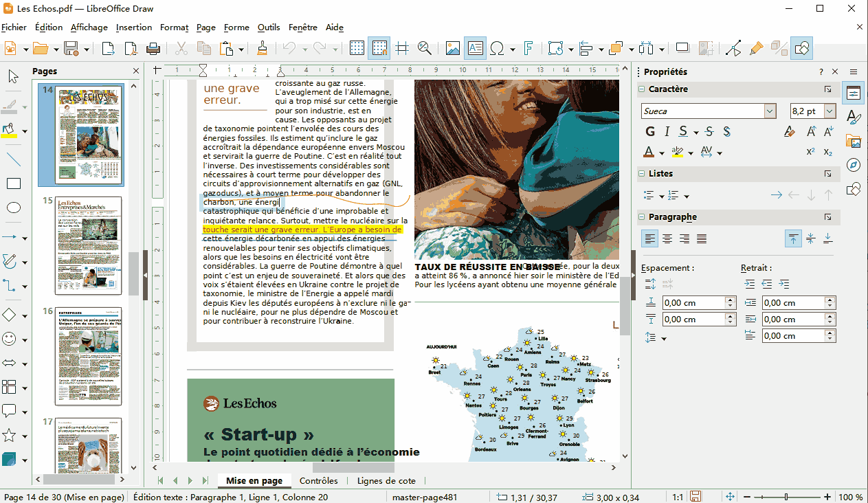This screenshot has width=868, height=503.
Task: Toggle helplines while moving
Action: pyautogui.click(x=402, y=48)
